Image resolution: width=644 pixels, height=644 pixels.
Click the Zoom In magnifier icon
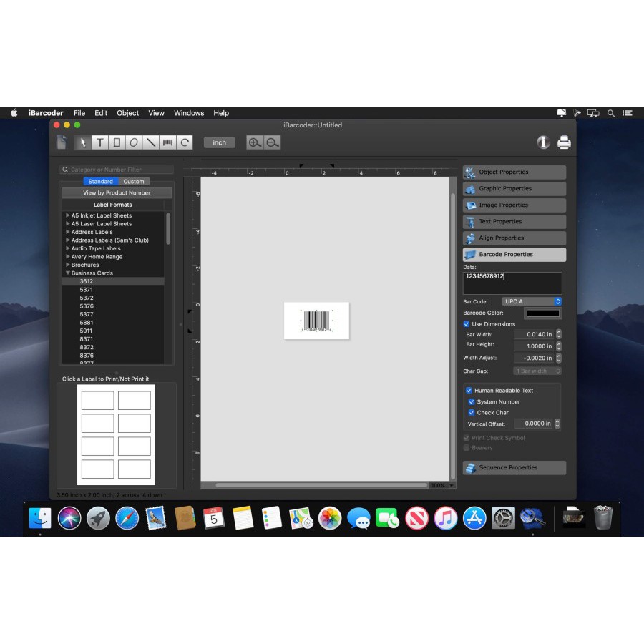click(255, 142)
